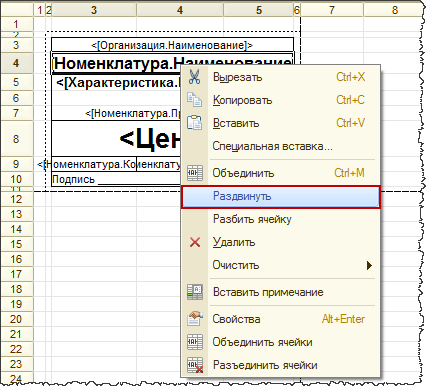
Task: Select Объединить menu entry with Ctrl+M
Action: coord(280,173)
